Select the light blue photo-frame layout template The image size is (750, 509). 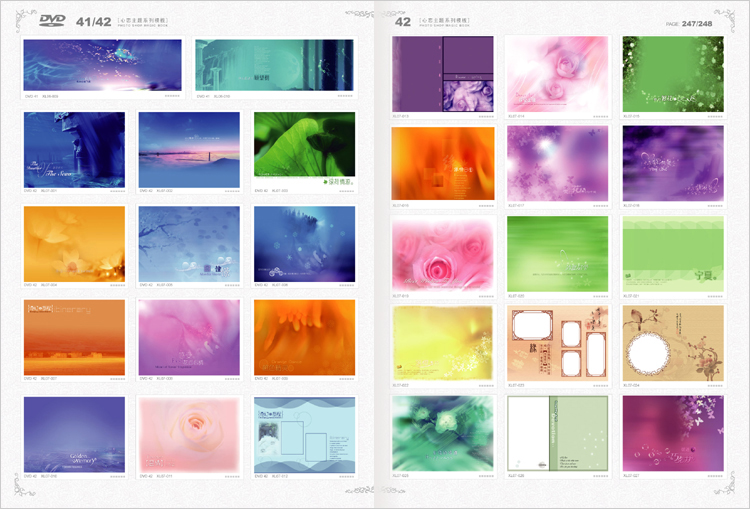(305, 434)
